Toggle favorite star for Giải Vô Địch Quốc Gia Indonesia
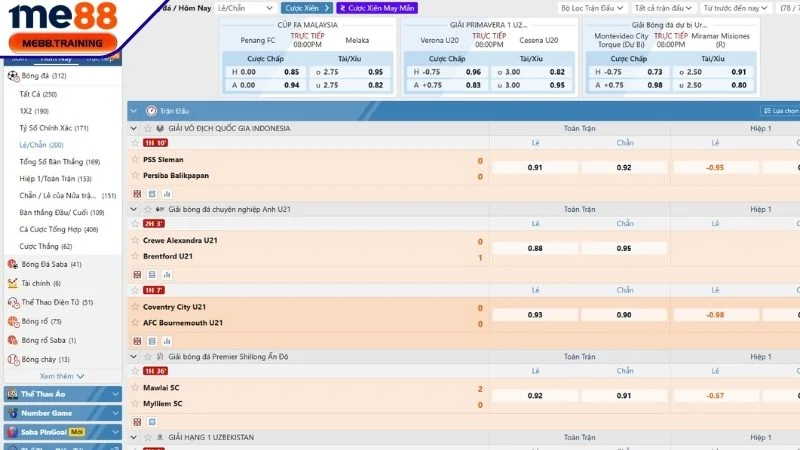800x450 pixels. tap(147, 129)
